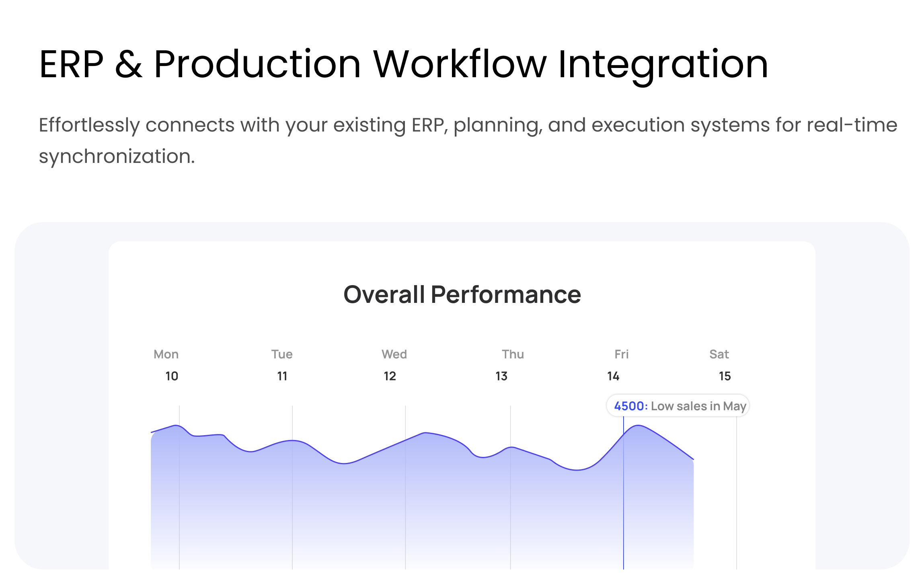
Task: Select date number 15
Action: click(725, 376)
